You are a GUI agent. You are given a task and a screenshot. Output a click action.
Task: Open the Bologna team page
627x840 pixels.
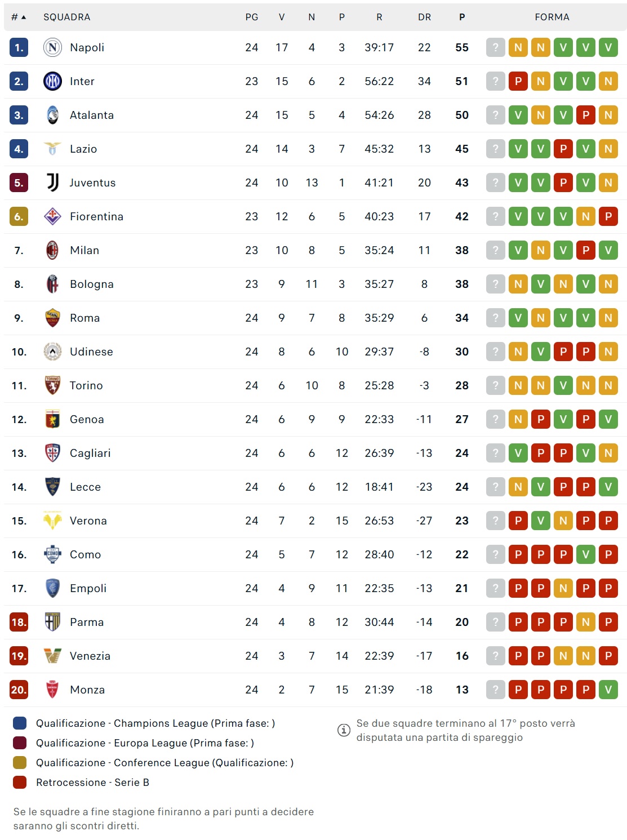[x=92, y=284]
